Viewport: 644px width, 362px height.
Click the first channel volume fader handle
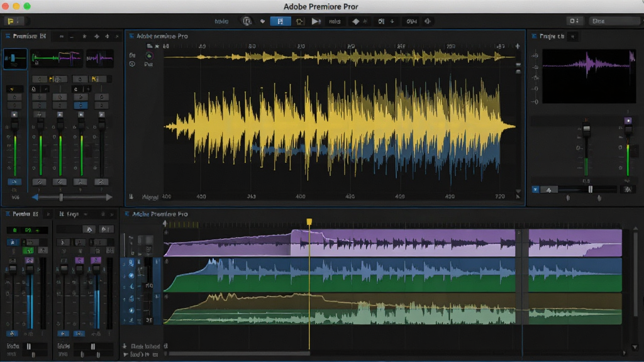point(14,124)
